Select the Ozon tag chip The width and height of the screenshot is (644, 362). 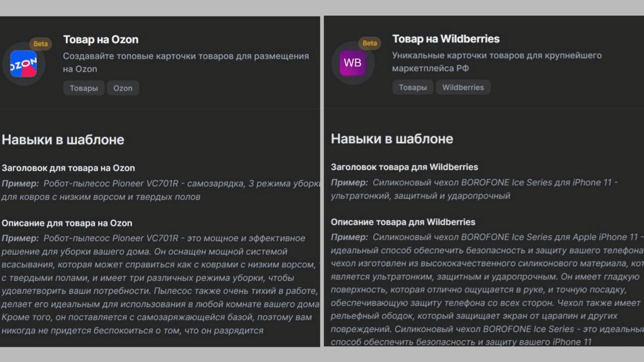[x=123, y=88]
